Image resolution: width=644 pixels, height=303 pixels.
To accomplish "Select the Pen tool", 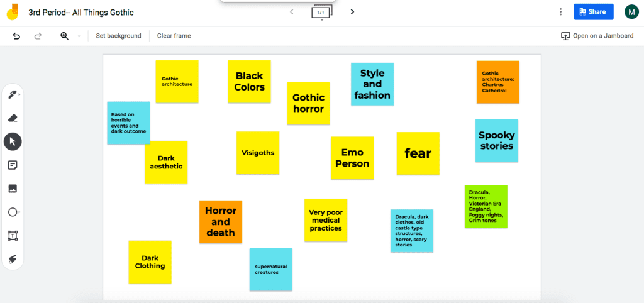I will (x=13, y=94).
